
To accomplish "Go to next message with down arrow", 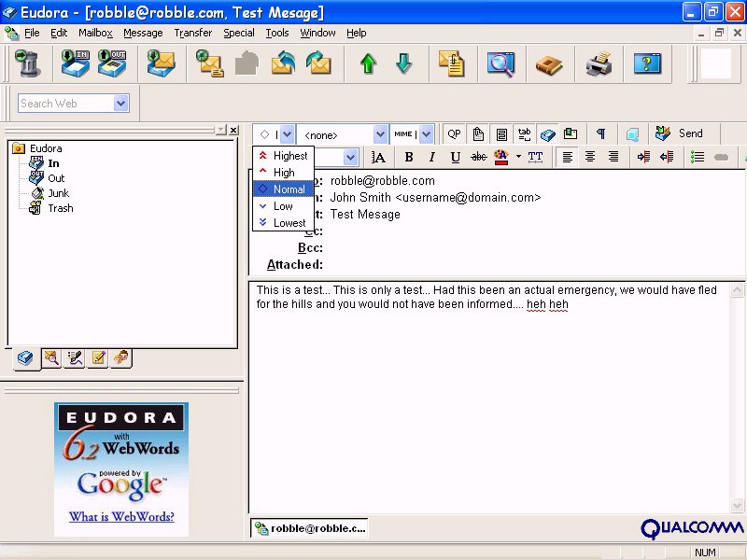I will 403,63.
